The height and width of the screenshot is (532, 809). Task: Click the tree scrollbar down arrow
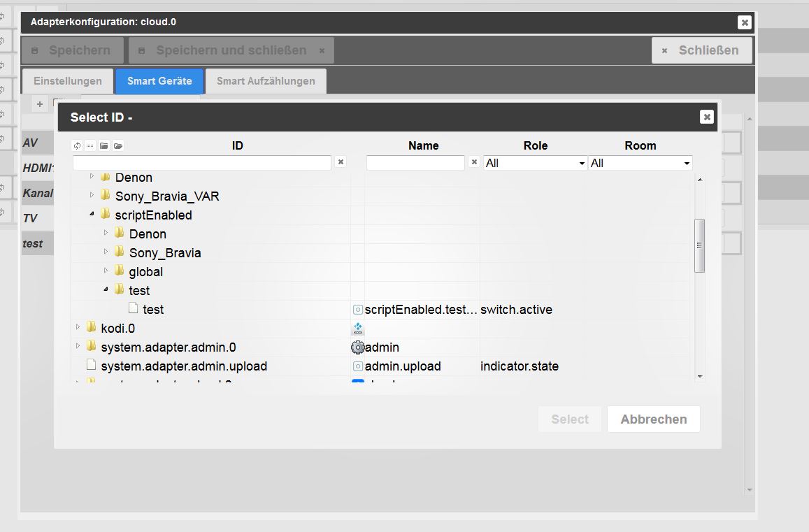(x=700, y=377)
